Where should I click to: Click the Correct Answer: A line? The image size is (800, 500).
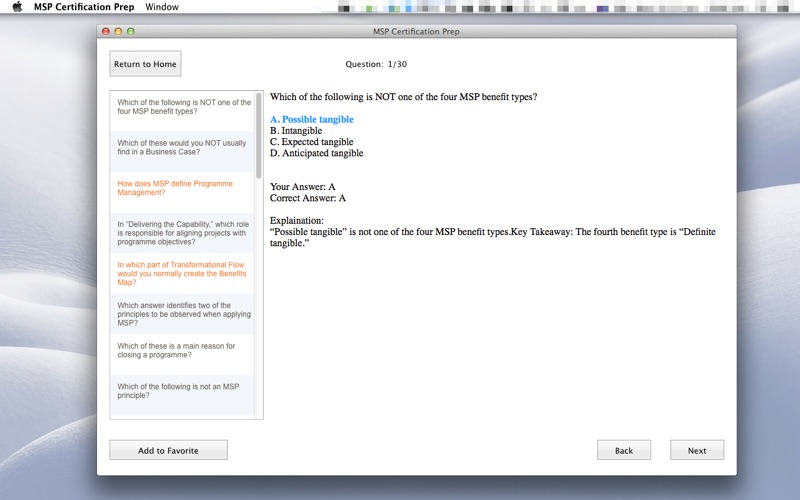pyautogui.click(x=308, y=198)
